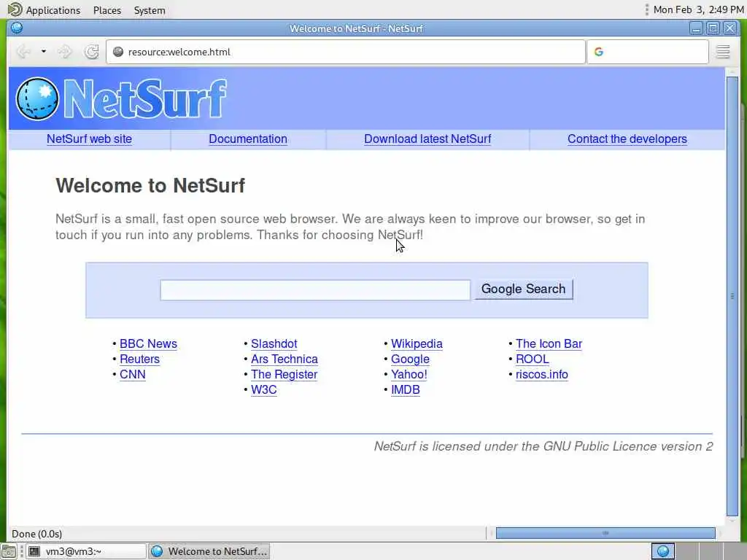Viewport: 747px width, 560px height.
Task: Click the clock showing Mon Feb 3, 2:49 PM
Action: 698,9
